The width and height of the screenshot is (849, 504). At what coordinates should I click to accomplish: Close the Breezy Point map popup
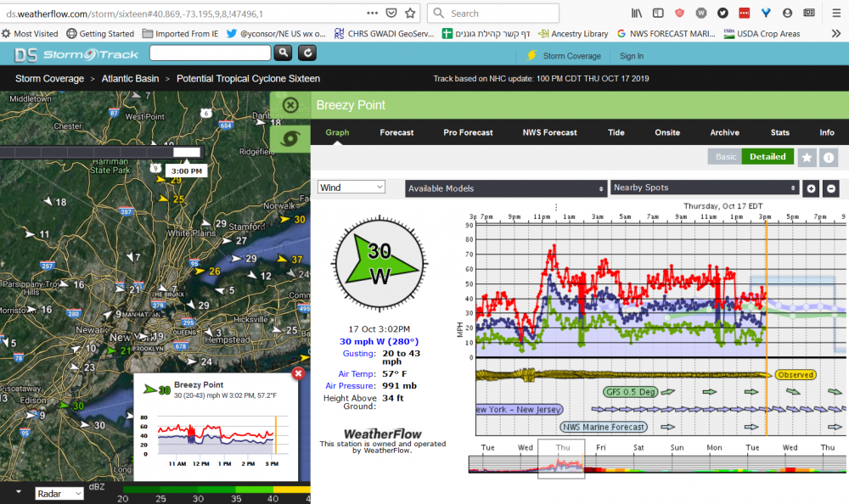click(298, 373)
